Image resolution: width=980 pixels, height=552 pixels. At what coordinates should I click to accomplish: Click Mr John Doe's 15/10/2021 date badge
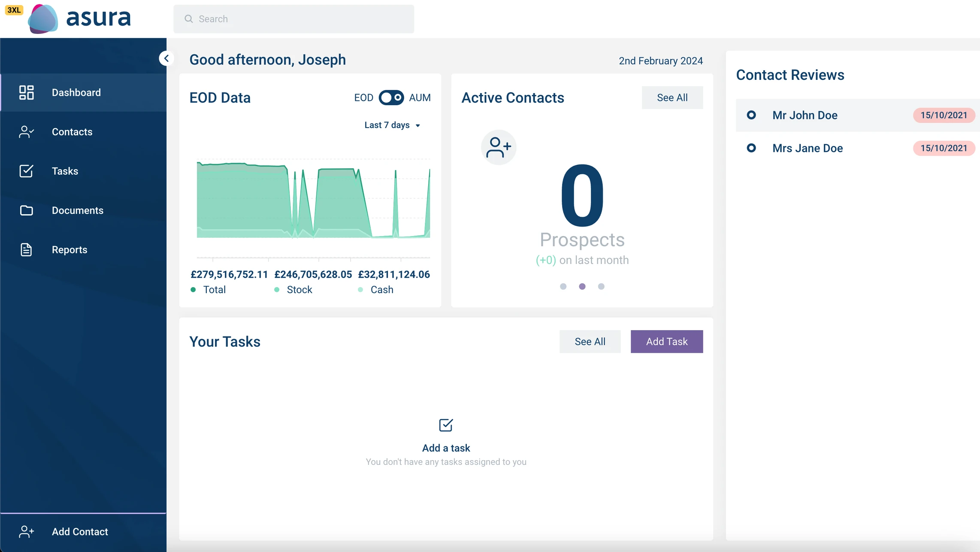(944, 115)
